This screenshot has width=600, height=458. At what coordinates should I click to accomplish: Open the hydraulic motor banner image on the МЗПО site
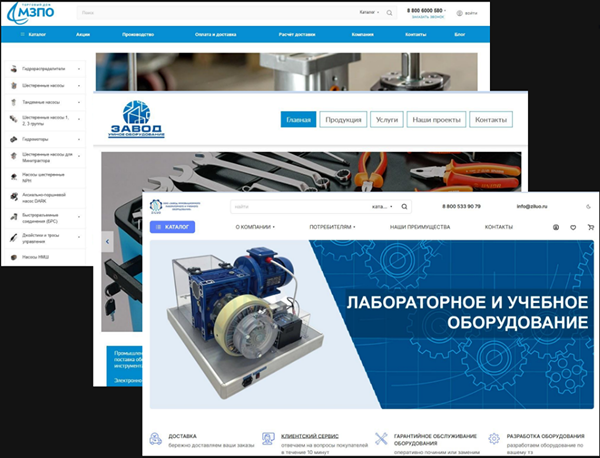[286, 72]
